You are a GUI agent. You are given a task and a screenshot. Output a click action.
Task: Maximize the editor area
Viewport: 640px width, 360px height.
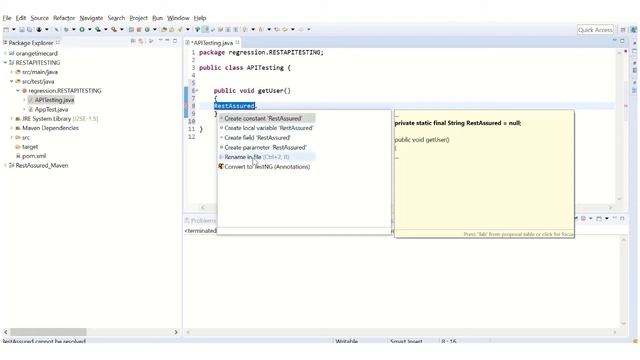622,41
